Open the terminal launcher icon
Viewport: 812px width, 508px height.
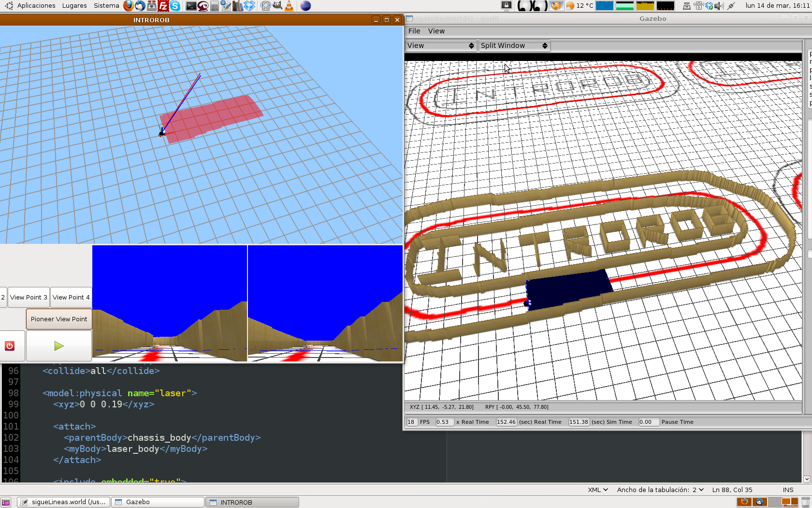pyautogui.click(x=191, y=6)
